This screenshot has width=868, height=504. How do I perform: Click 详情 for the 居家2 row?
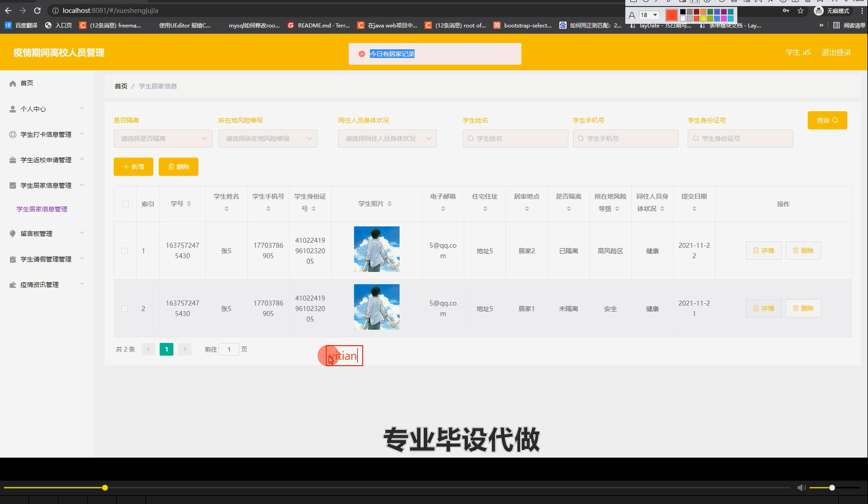tap(764, 251)
